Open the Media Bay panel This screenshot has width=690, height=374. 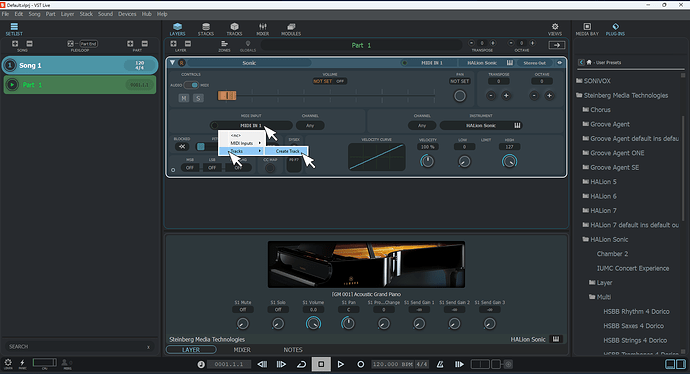coord(587,29)
